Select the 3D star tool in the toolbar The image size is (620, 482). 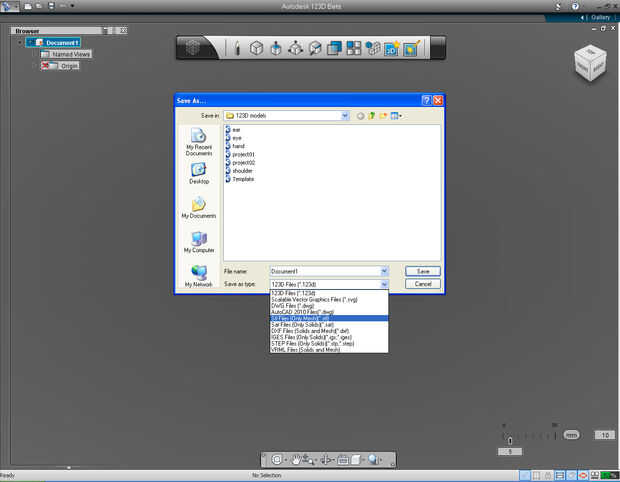tap(392, 48)
